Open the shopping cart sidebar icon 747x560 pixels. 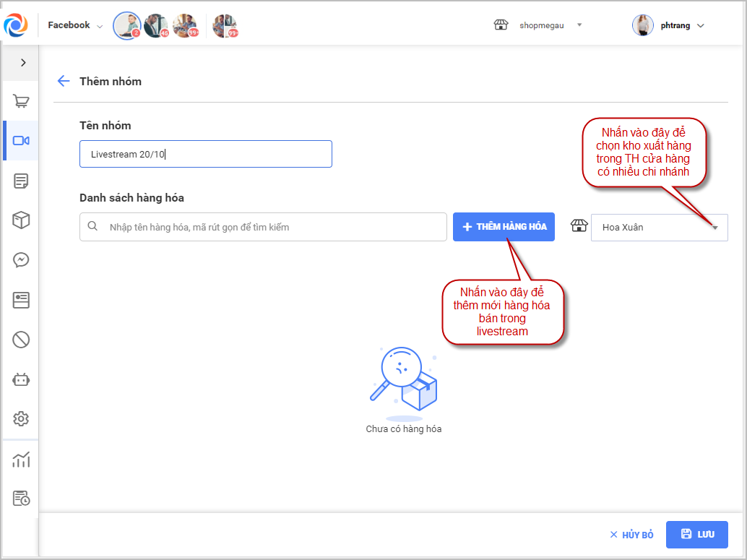click(21, 101)
